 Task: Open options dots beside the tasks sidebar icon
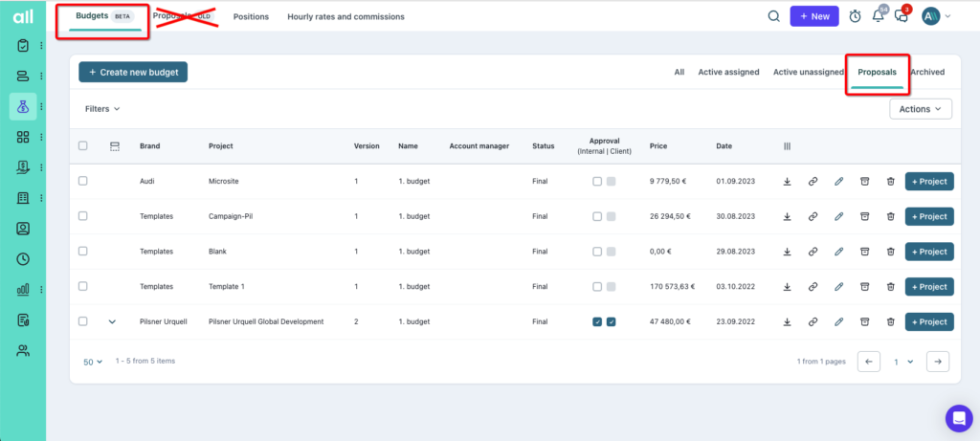click(41, 46)
